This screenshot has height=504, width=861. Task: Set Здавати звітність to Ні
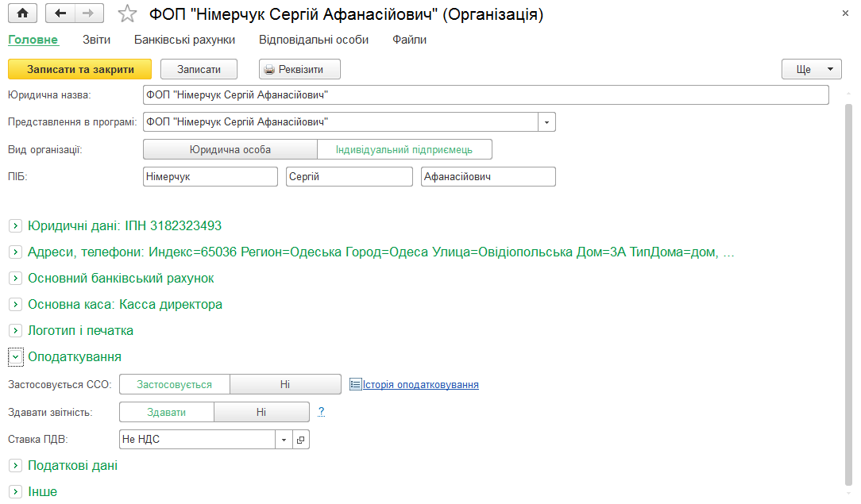click(x=261, y=412)
